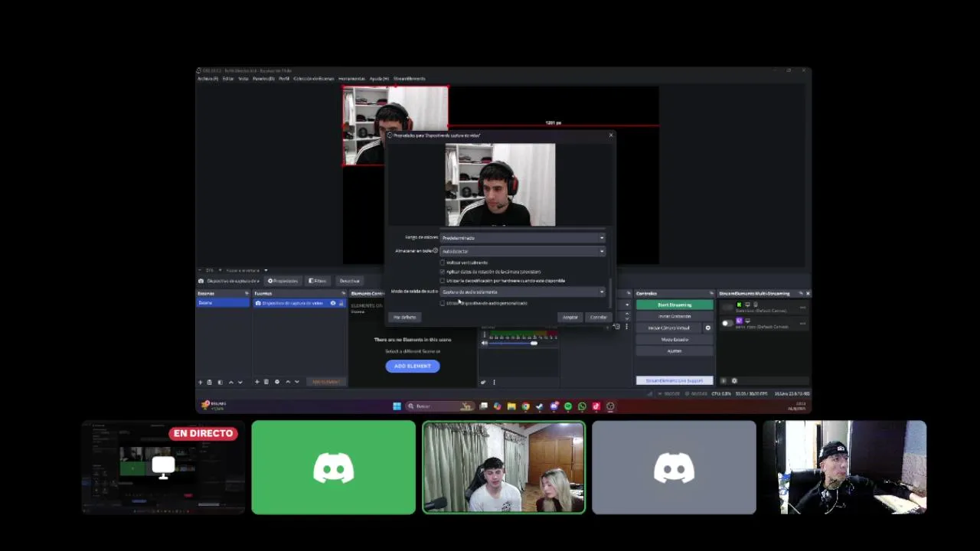Select webcam tile with man and woman
The image size is (980, 551).
tap(504, 467)
